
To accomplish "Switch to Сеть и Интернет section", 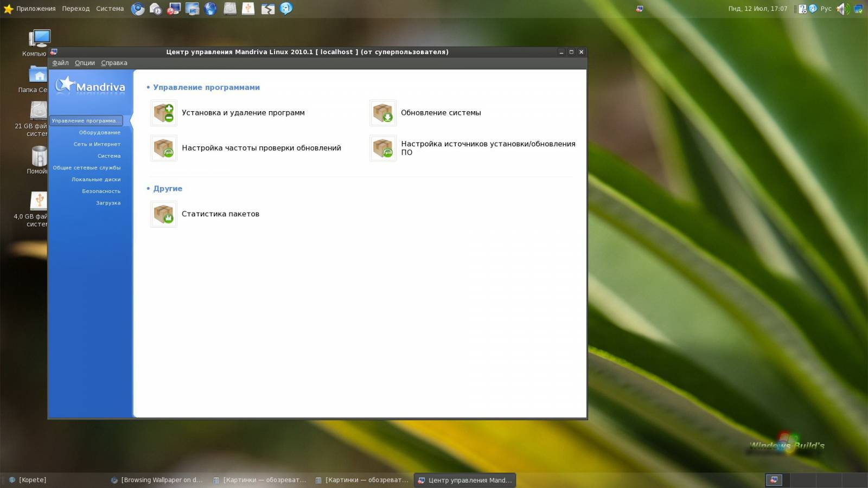I will (x=97, y=144).
